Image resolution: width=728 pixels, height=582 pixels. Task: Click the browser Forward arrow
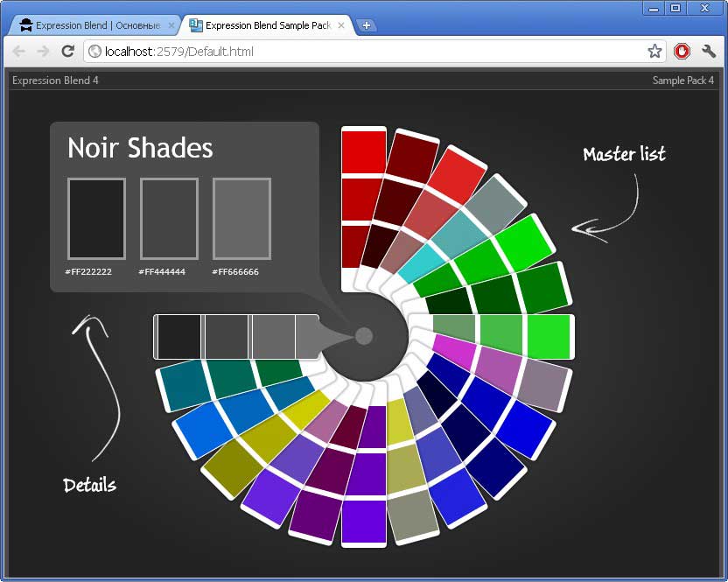(43, 51)
